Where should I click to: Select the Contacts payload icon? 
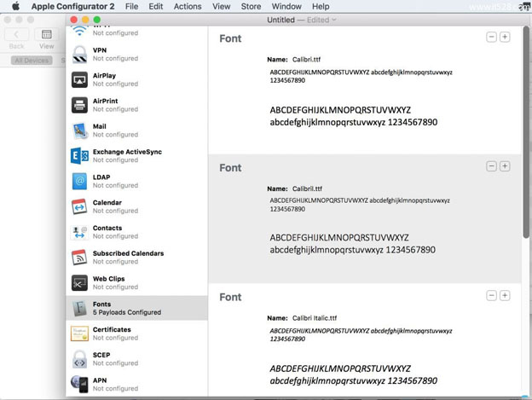click(80, 232)
